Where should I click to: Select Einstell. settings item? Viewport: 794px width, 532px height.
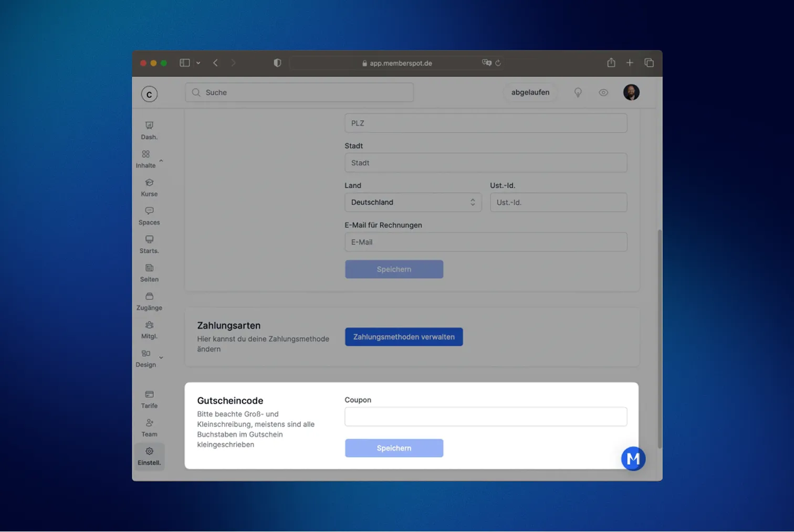pos(149,456)
